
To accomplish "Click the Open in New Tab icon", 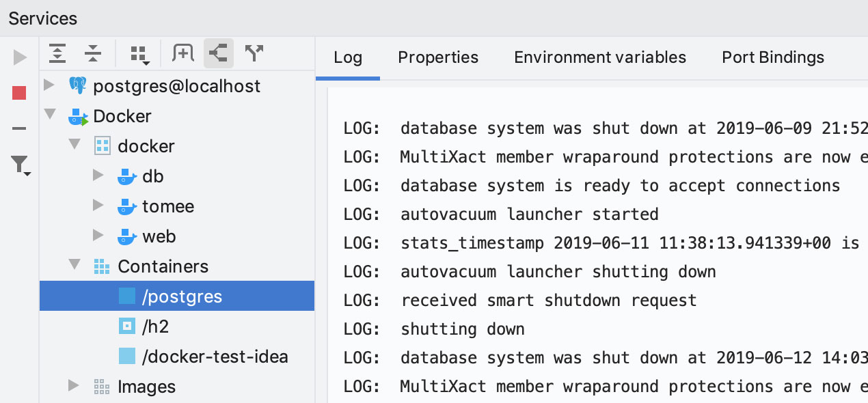I will [x=182, y=53].
